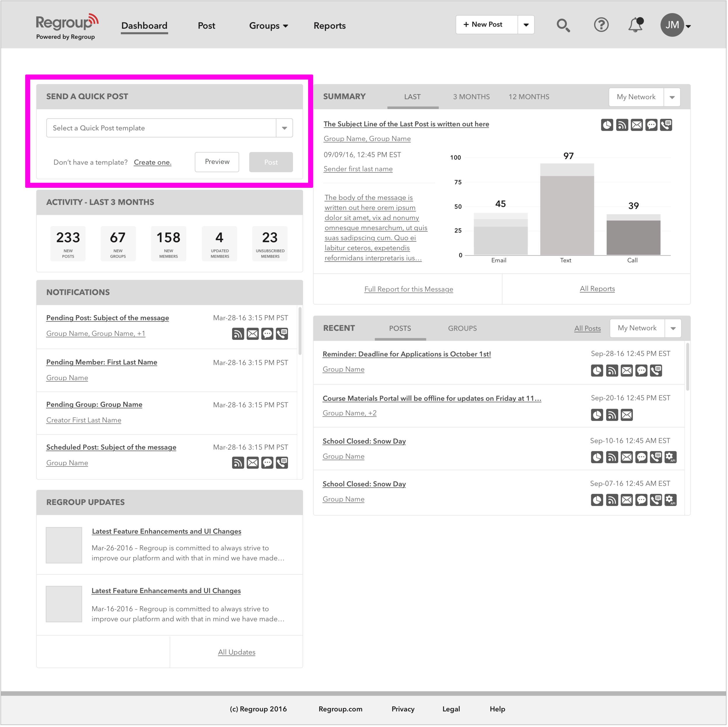Image resolution: width=728 pixels, height=727 pixels.
Task: Open the Create one template link
Action: click(x=153, y=162)
